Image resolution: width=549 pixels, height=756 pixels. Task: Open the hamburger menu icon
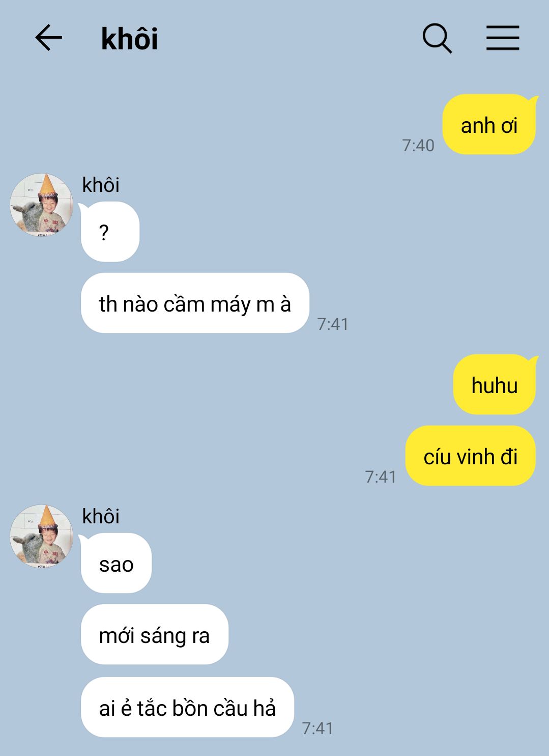[x=502, y=38]
